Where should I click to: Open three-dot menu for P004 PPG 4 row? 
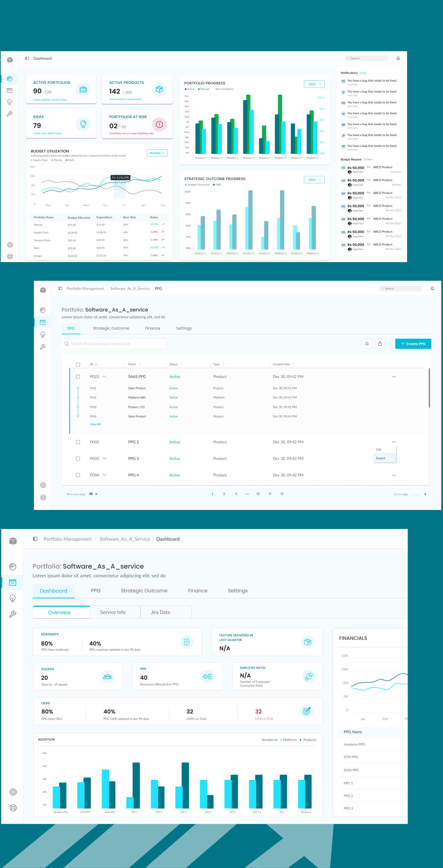pos(394,475)
